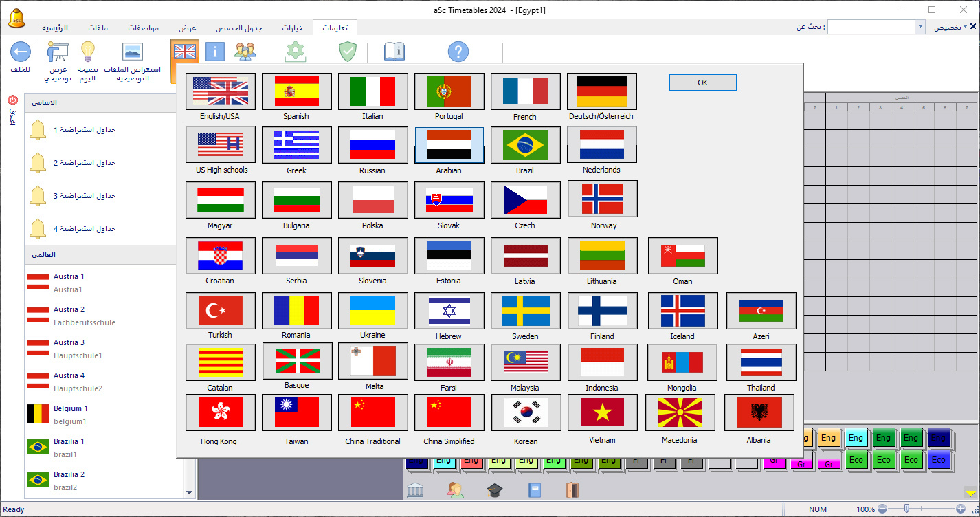The image size is (980, 517).
Task: Click the open book info toolbar icon
Action: [394, 52]
